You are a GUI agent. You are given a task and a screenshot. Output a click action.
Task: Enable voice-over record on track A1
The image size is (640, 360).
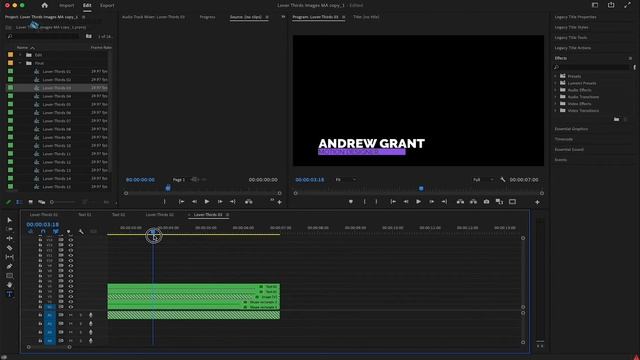pos(91,315)
